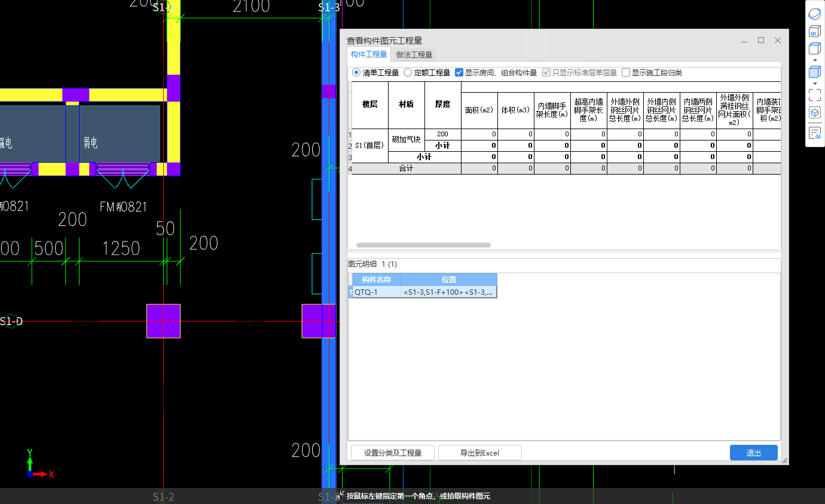Screen dimensions: 825x504
Task: Select the 砌加气块 material cell
Action: pos(407,140)
